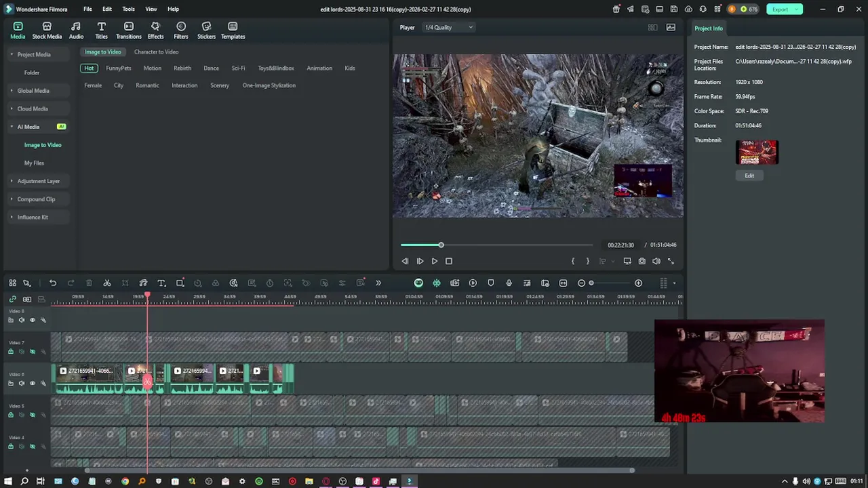Select the Sci-Fi category
The height and width of the screenshot is (488, 868).
click(x=238, y=68)
